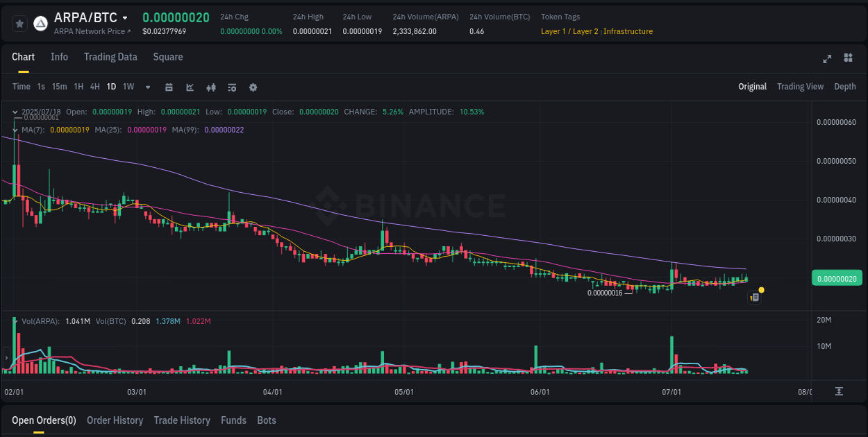The width and height of the screenshot is (868, 437).
Task: Select the 1W interval
Action: click(x=128, y=87)
